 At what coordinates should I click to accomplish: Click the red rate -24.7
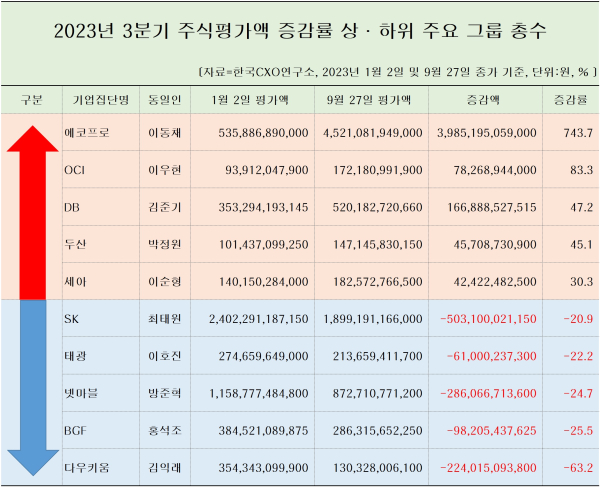click(578, 394)
